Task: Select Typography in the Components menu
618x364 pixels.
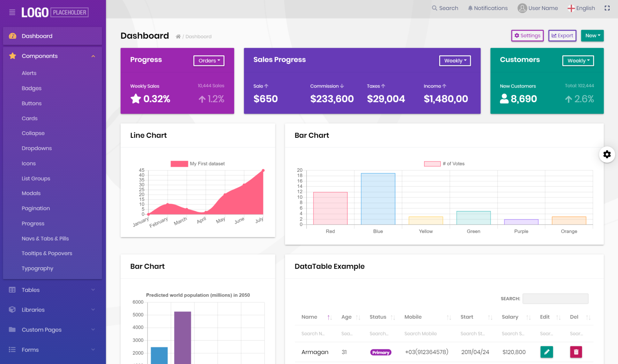Action: tap(37, 268)
